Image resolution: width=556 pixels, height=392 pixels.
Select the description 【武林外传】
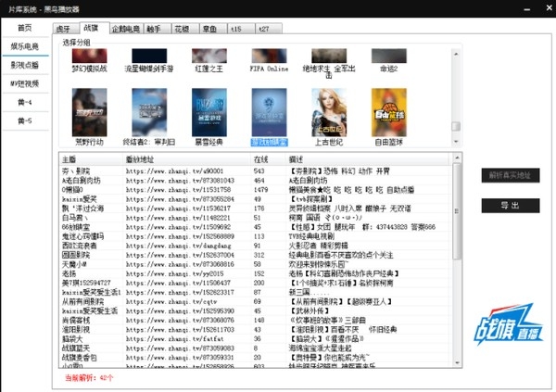pyautogui.click(x=309, y=310)
